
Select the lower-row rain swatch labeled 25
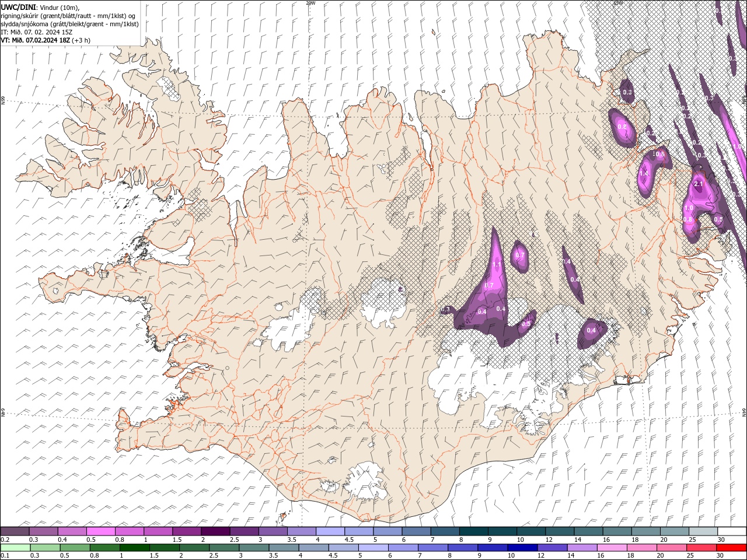click(701, 548)
